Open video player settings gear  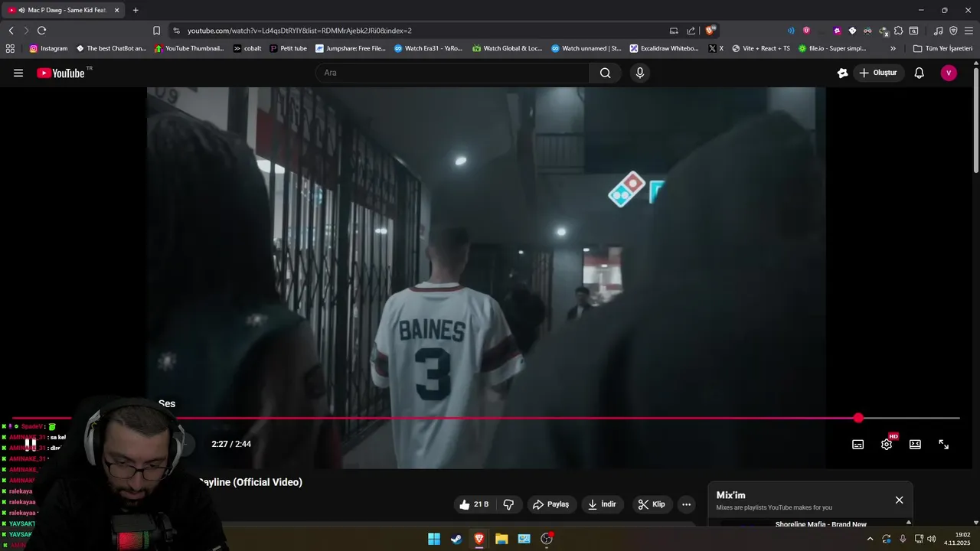887,444
